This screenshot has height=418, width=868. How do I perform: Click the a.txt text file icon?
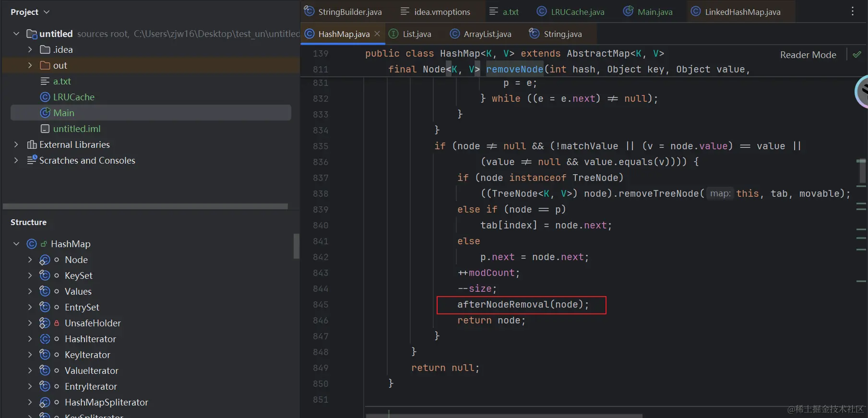[45, 81]
